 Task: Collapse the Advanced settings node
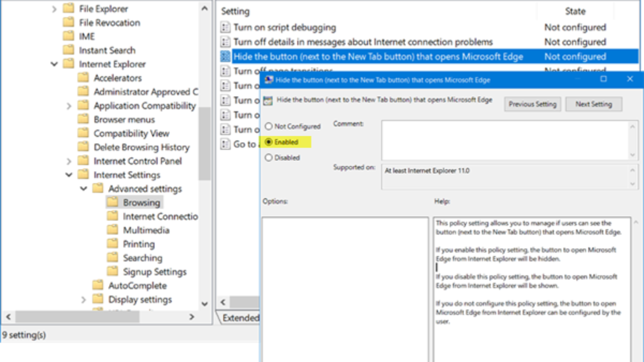(83, 189)
